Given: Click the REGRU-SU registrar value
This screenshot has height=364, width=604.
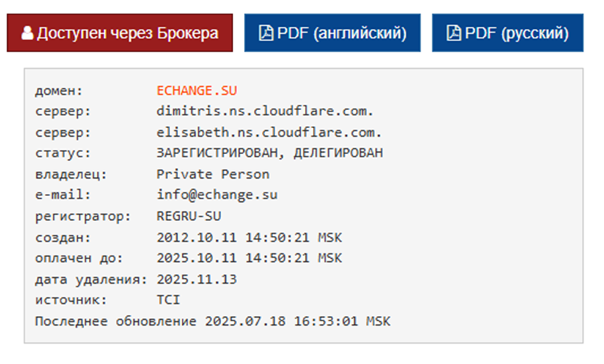Looking at the screenshot, I should [x=189, y=216].
